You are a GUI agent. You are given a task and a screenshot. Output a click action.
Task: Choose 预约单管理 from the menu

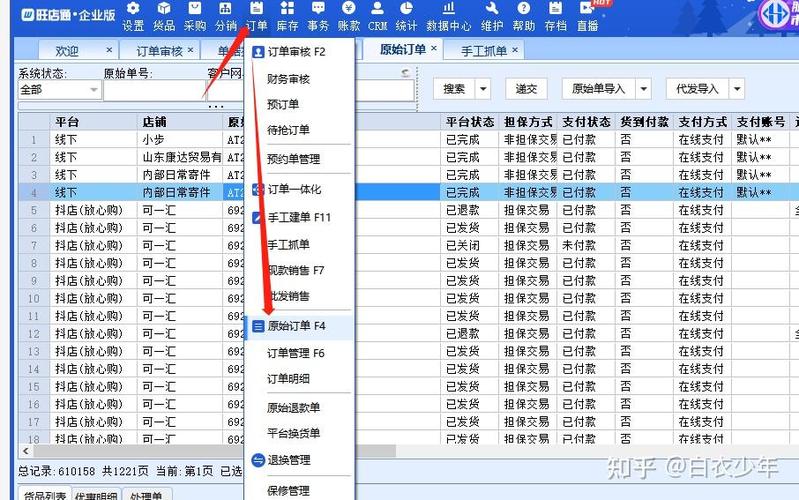click(300, 159)
